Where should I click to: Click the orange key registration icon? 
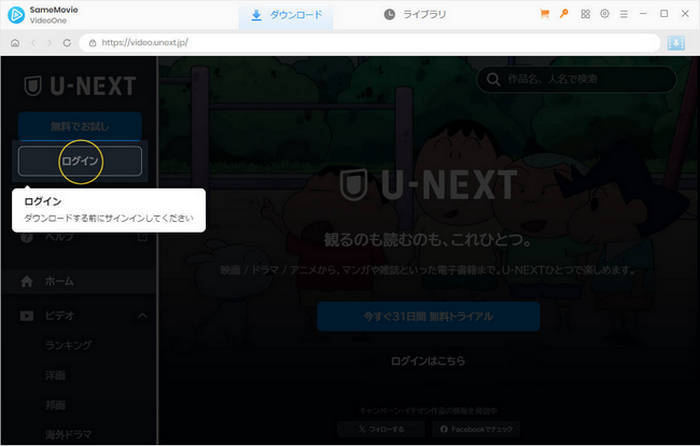tap(564, 14)
